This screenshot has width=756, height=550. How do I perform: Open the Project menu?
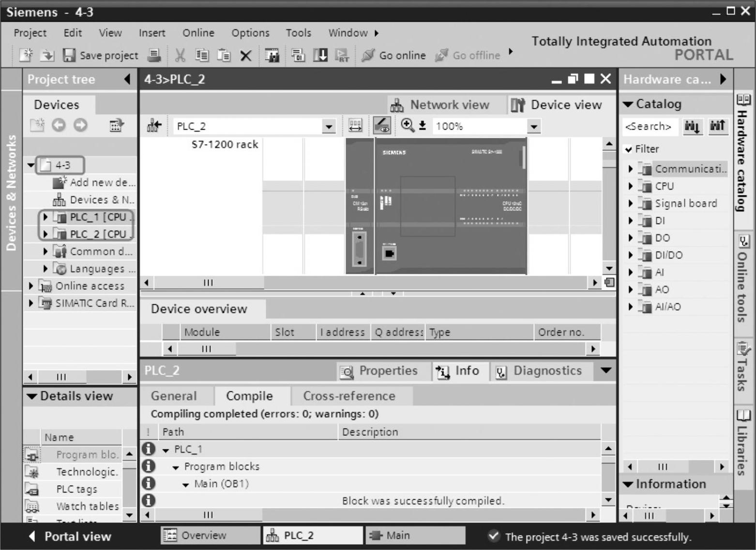[30, 33]
